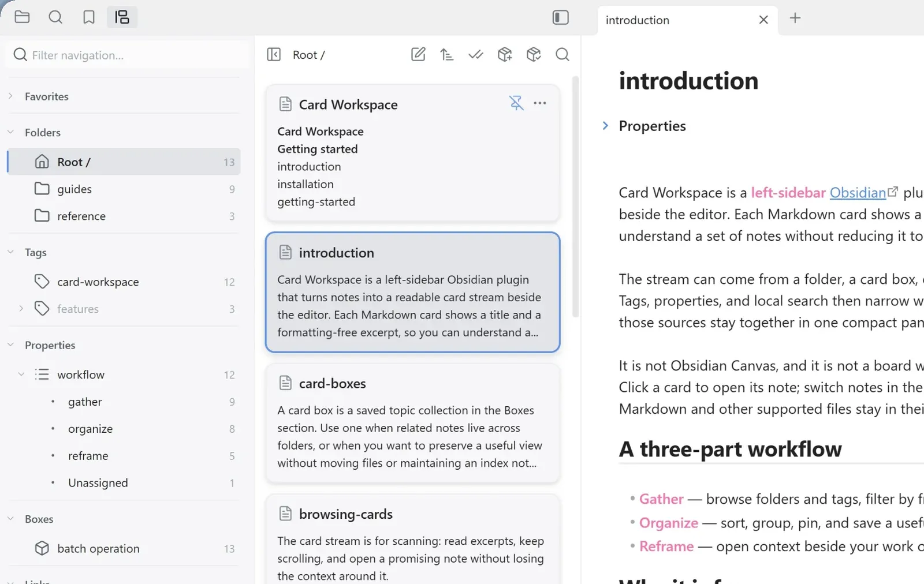Click the Reframe bullet keyword

pos(666,546)
